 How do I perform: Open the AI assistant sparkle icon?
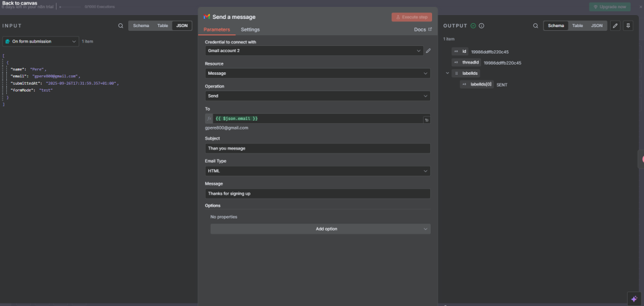coord(633,297)
